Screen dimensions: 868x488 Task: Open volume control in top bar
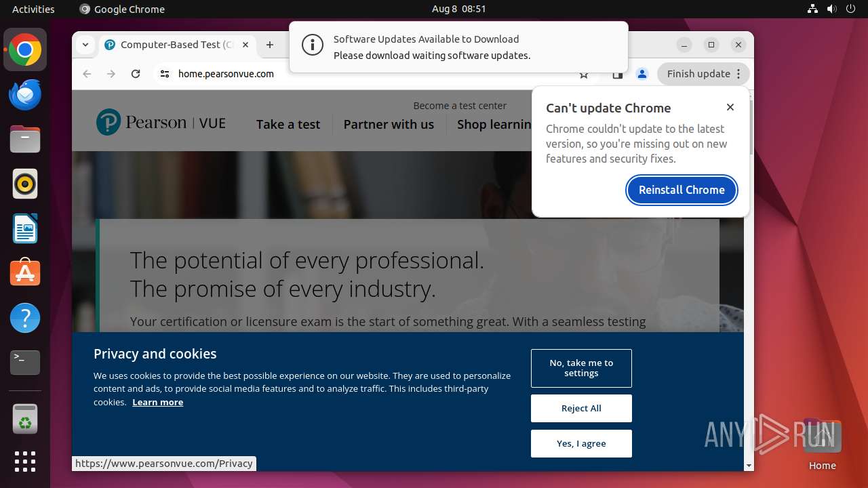click(832, 9)
